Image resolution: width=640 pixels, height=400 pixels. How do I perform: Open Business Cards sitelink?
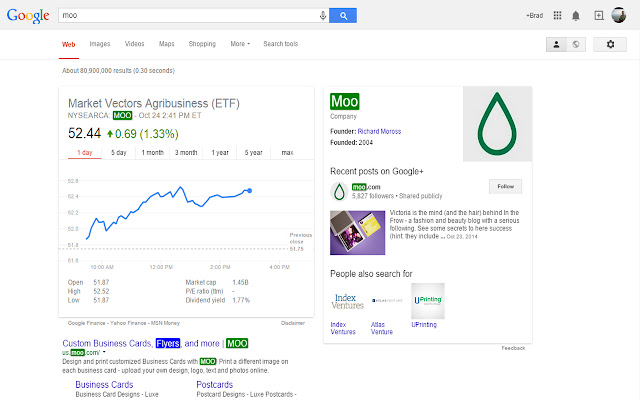[104, 384]
